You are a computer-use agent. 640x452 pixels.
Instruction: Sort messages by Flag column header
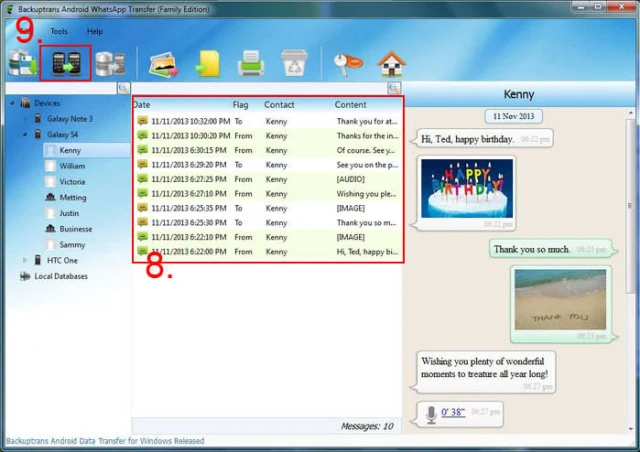point(240,105)
